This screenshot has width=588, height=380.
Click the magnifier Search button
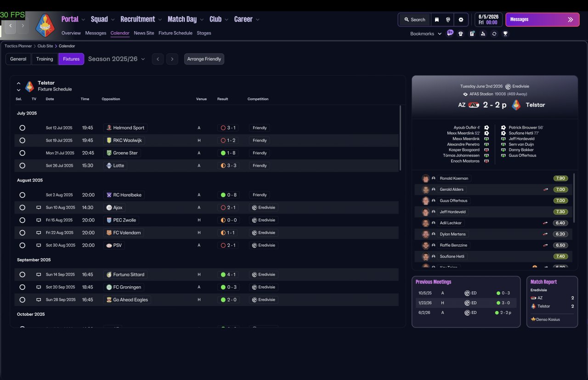pos(414,20)
